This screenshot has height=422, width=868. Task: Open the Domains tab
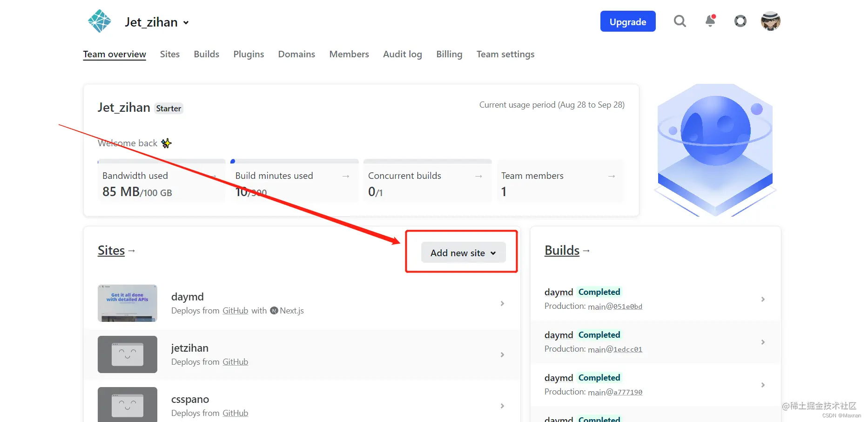pos(296,54)
